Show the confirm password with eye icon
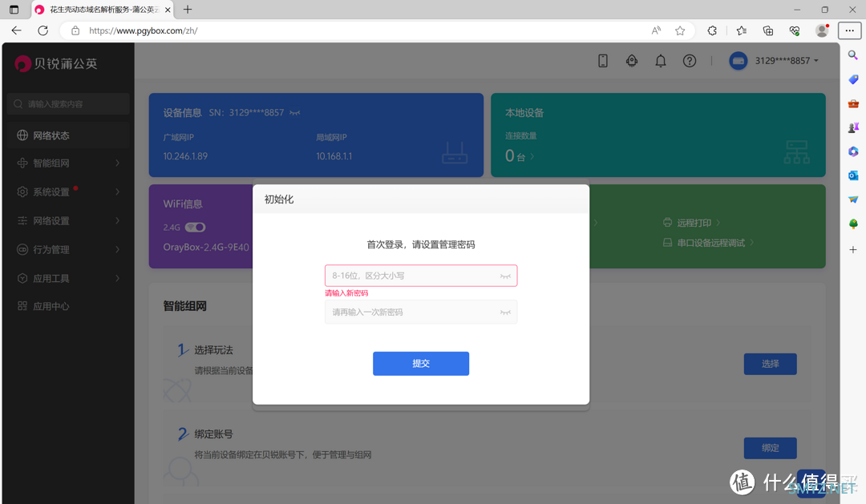 505,312
